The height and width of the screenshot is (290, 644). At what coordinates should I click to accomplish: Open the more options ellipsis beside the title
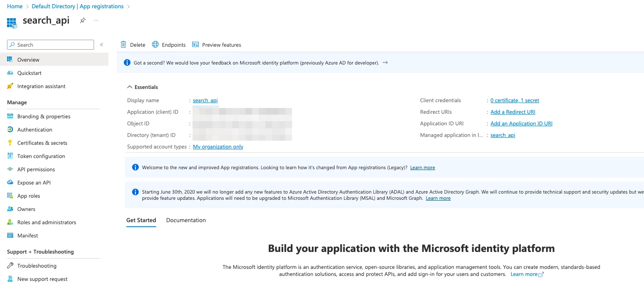click(x=96, y=20)
